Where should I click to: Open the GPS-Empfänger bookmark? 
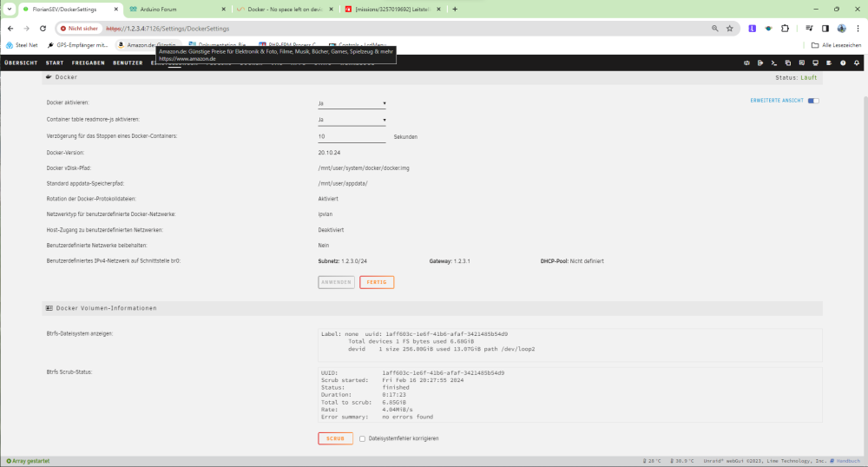click(x=77, y=45)
